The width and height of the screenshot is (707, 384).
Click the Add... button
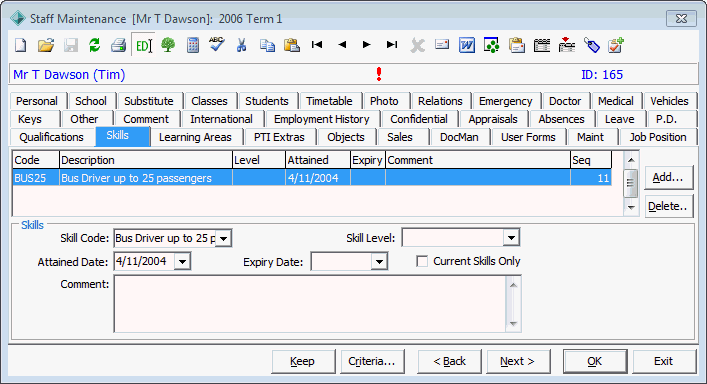click(668, 177)
